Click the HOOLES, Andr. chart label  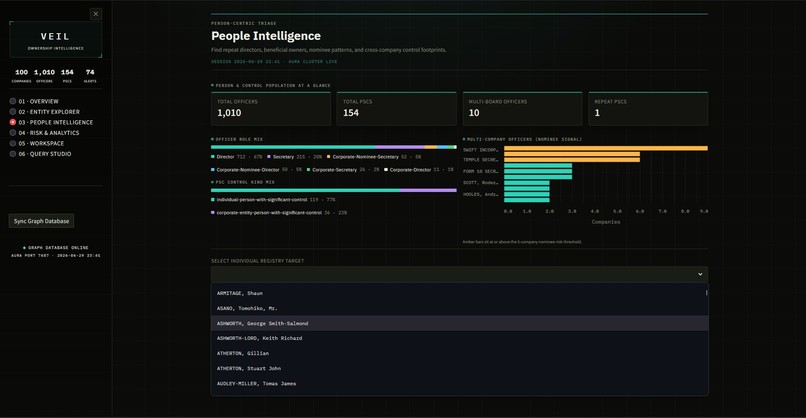coord(481,194)
